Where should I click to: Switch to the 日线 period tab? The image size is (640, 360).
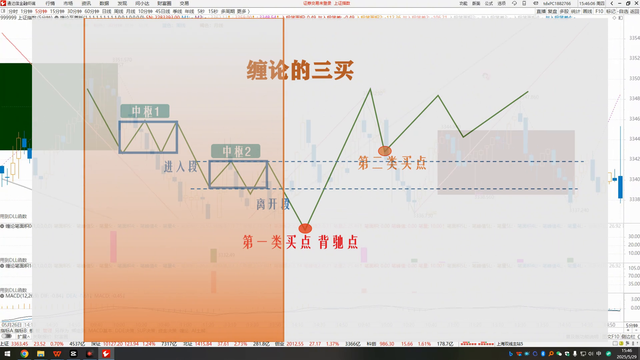(x=106, y=11)
